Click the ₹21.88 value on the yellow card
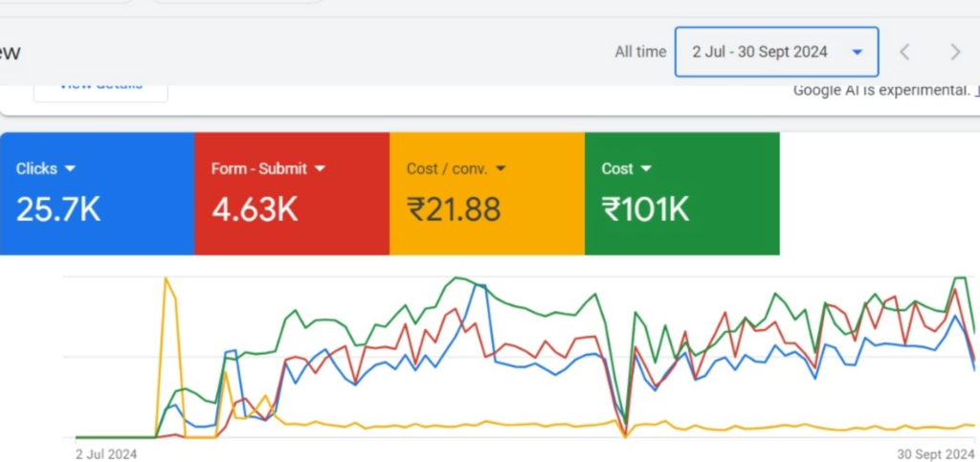980x462 pixels. pos(454,209)
